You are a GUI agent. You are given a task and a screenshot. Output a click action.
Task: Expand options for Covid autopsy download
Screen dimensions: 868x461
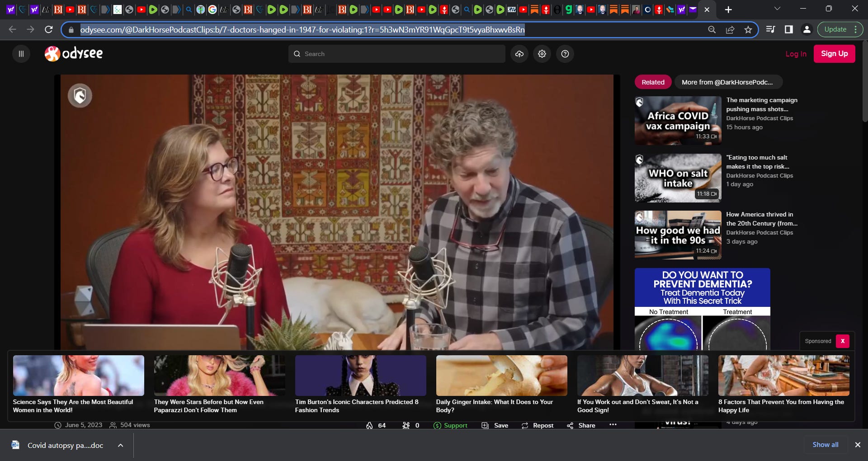[120, 445]
